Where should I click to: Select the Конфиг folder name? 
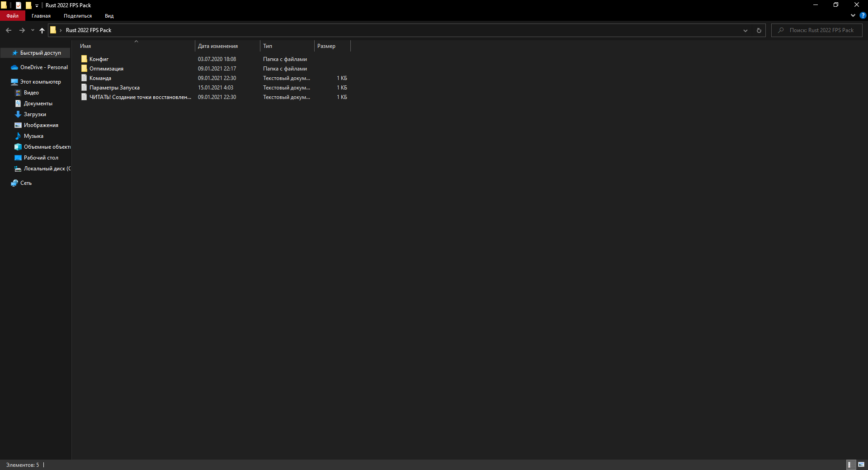99,59
